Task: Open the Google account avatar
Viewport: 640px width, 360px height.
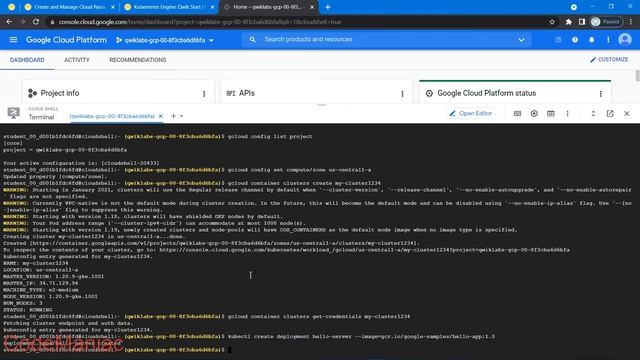Action: (625, 40)
